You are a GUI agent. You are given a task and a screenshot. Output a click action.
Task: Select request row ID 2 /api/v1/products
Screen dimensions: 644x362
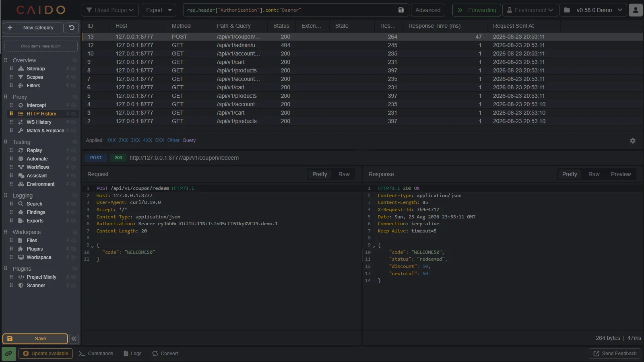coord(362,121)
